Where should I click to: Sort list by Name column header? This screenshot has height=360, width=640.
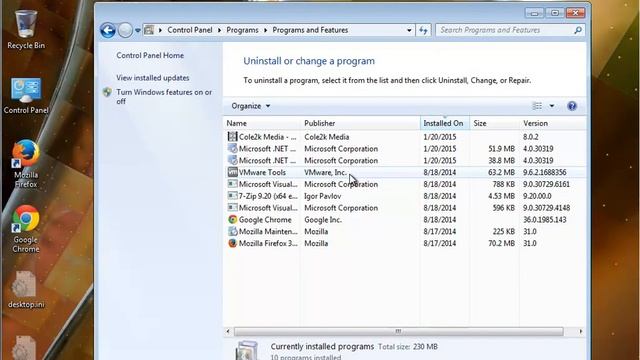261,123
